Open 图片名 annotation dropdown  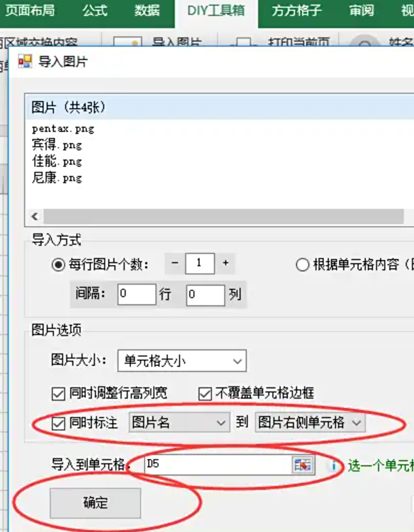pyautogui.click(x=179, y=422)
